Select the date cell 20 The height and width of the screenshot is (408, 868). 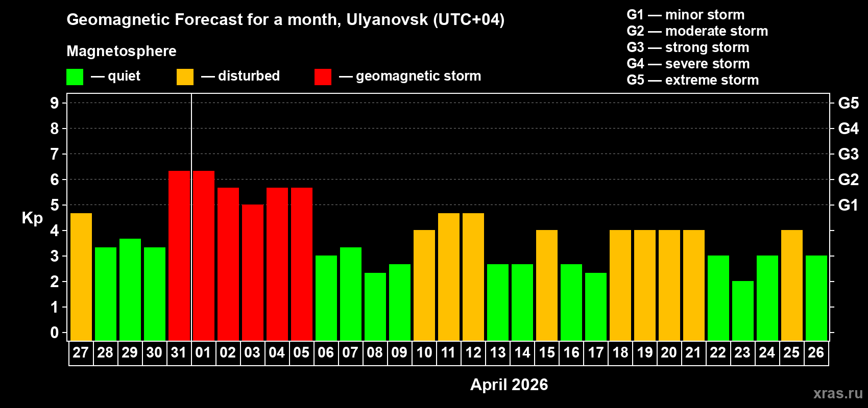coord(669,353)
